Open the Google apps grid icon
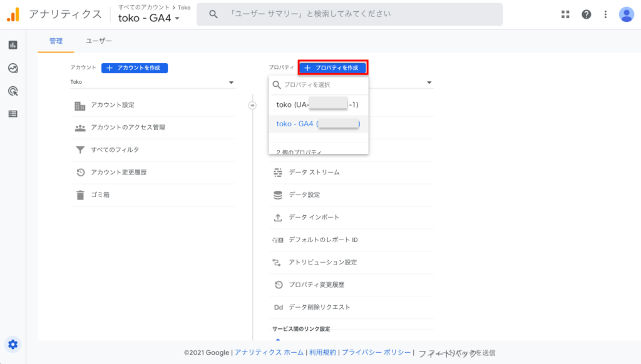641x364 pixels. pos(565,14)
